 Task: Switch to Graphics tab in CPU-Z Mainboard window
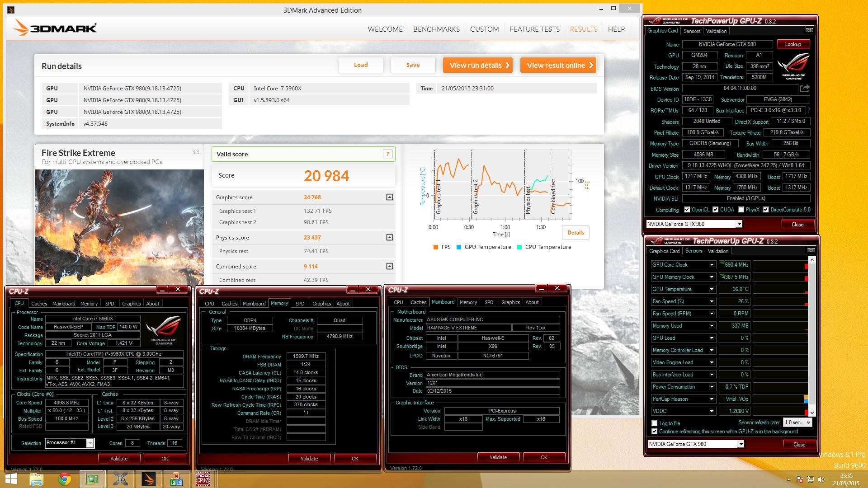coord(510,302)
